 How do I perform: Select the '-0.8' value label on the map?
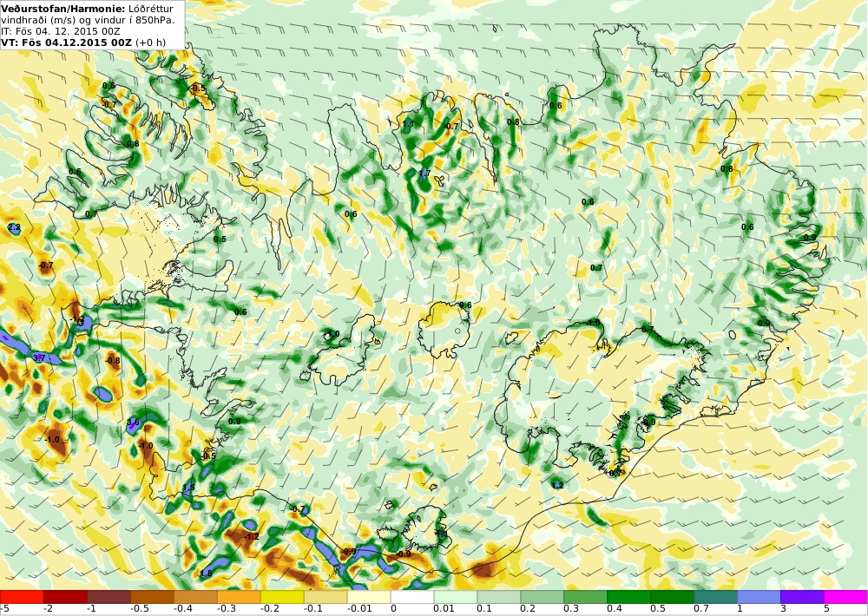[x=113, y=361]
